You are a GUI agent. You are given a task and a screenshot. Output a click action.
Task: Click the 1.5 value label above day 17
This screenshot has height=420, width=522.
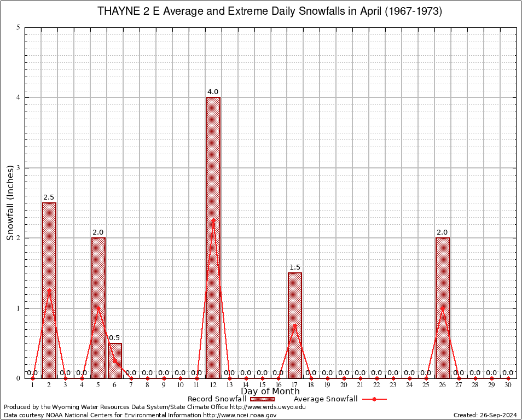pyautogui.click(x=295, y=267)
